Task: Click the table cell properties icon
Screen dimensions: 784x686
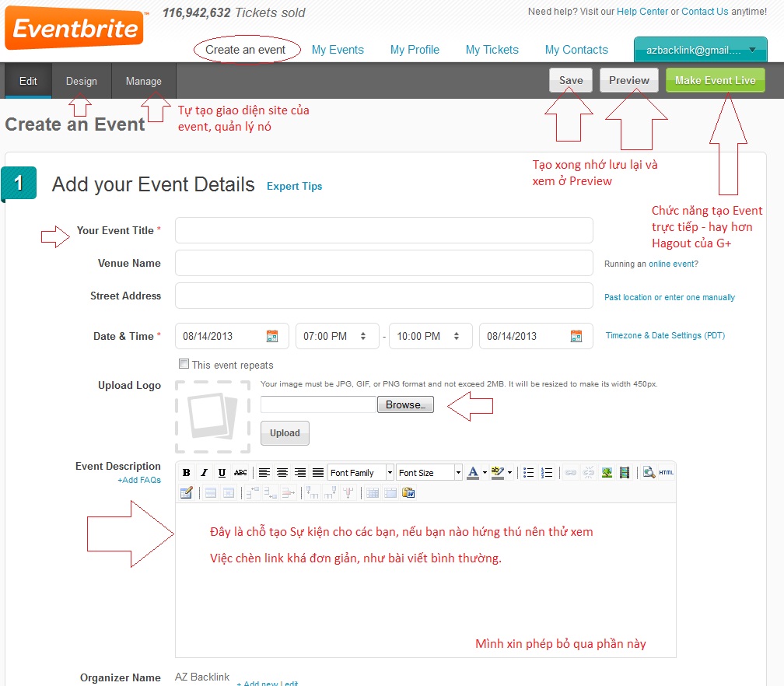Action: [x=229, y=493]
